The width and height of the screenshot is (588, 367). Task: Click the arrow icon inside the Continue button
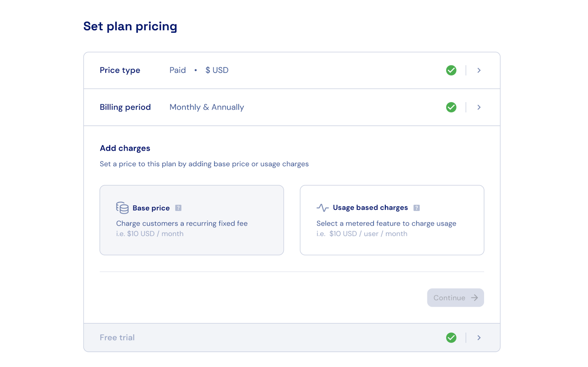475,298
